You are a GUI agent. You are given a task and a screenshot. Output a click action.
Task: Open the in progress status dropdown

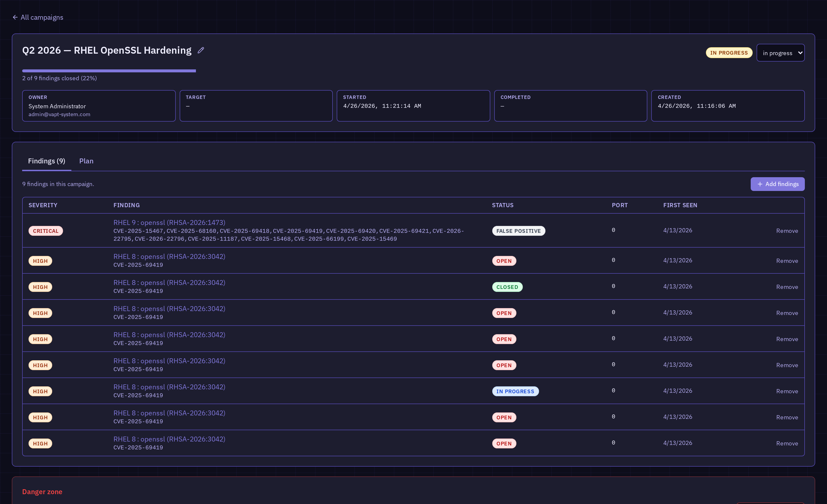pos(780,53)
